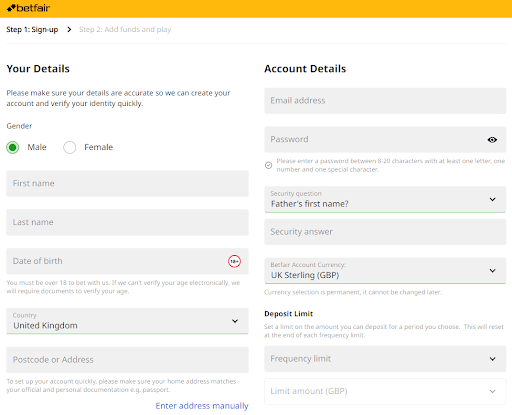Click the password requirement checkmark icon

tap(268, 165)
